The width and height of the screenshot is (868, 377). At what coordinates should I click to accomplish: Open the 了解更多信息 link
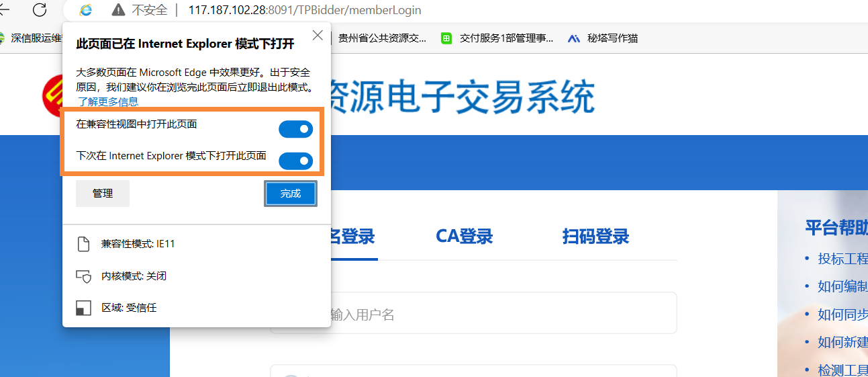[107, 101]
